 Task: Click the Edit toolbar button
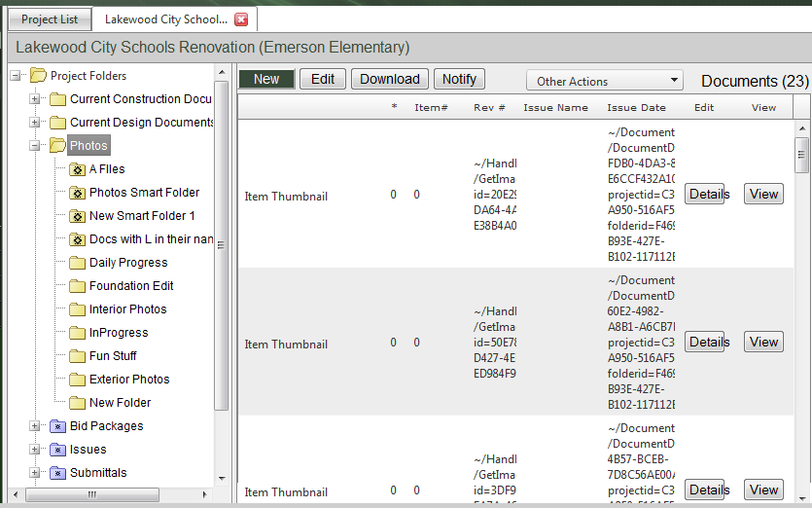[x=323, y=79]
